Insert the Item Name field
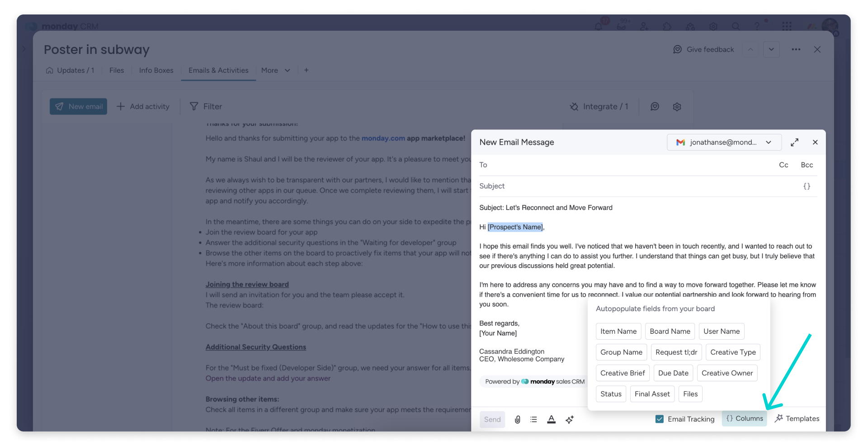Viewport: 868px width, 446px height. pyautogui.click(x=618, y=331)
